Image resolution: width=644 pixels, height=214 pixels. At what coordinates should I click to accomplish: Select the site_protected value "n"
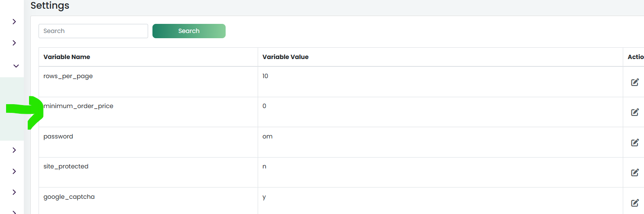[265, 166]
